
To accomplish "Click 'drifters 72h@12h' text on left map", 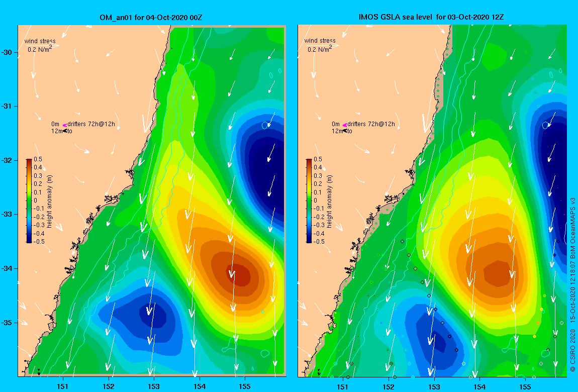I will tap(91, 124).
